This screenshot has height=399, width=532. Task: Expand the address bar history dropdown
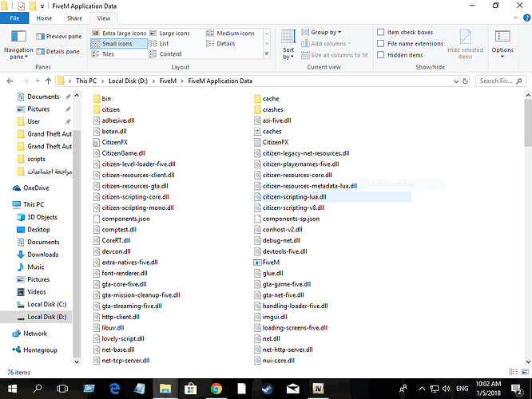click(x=456, y=81)
